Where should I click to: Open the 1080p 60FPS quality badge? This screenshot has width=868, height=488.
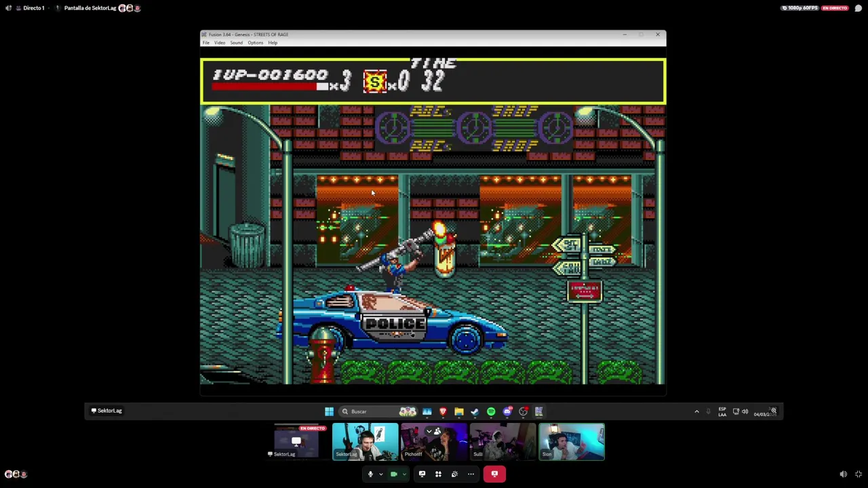click(800, 8)
